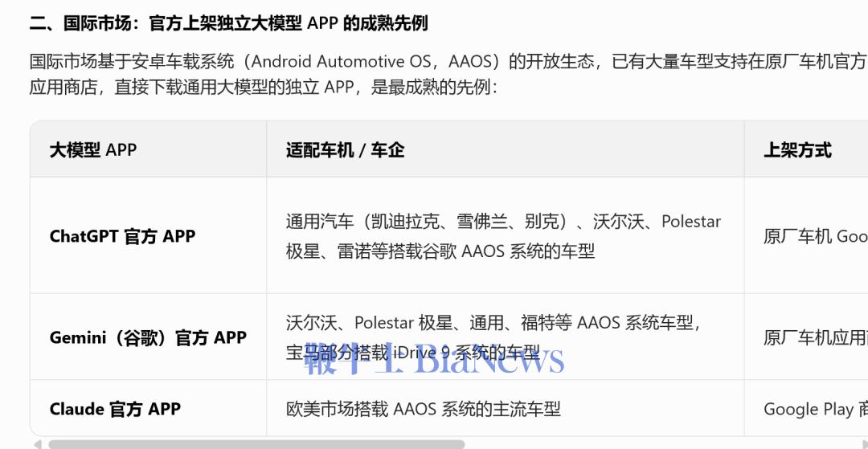Select the Gemini（谷歌）官方 APP row label

(x=148, y=338)
